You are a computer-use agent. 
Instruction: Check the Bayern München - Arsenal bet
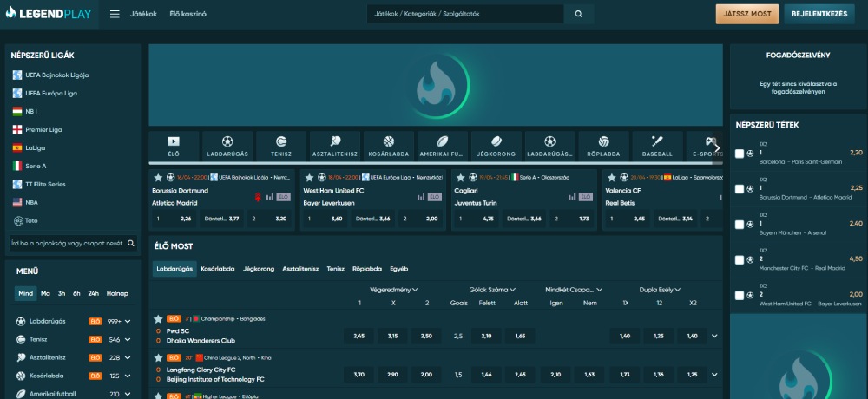739,225
